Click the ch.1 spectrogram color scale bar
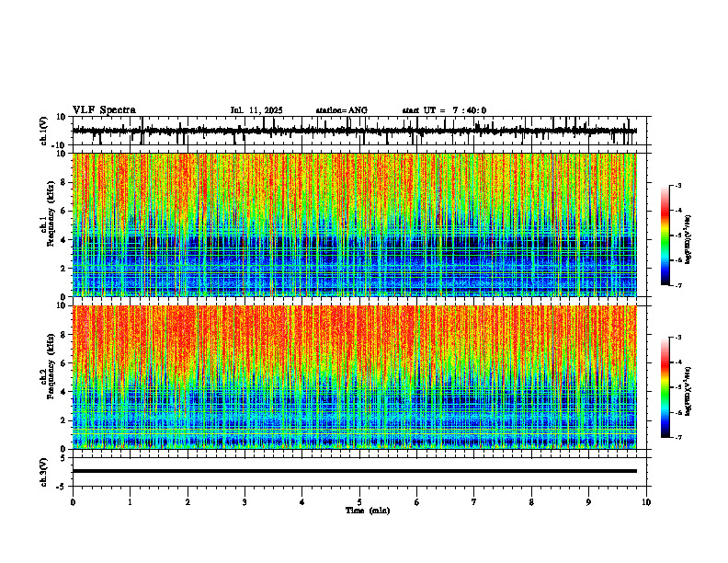Screen dimensions: 728x563 coord(665,235)
